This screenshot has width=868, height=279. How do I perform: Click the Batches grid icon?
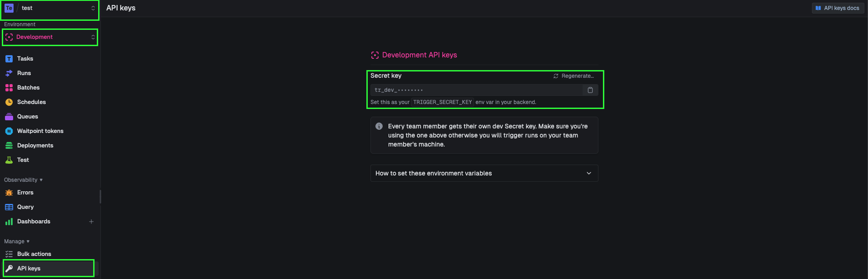point(9,88)
